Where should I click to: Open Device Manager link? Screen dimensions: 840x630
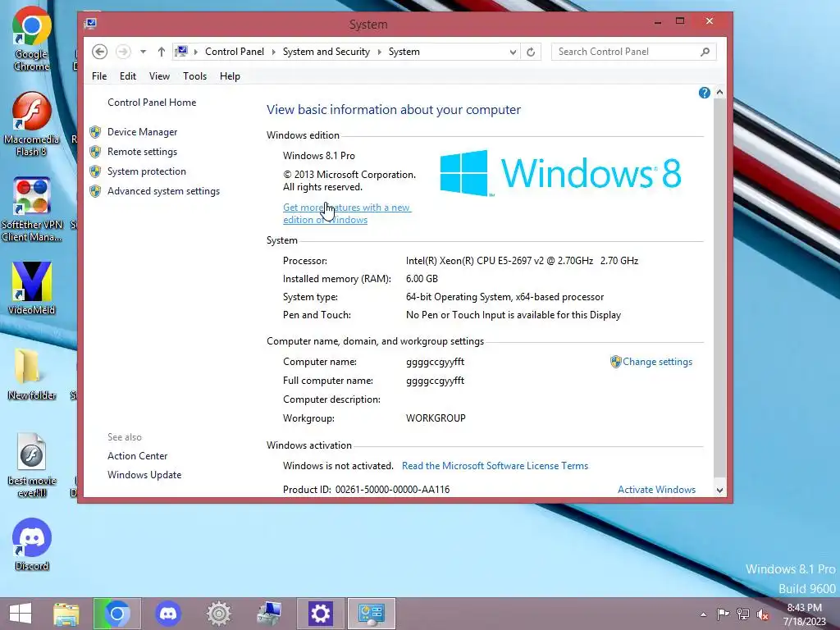142,132
